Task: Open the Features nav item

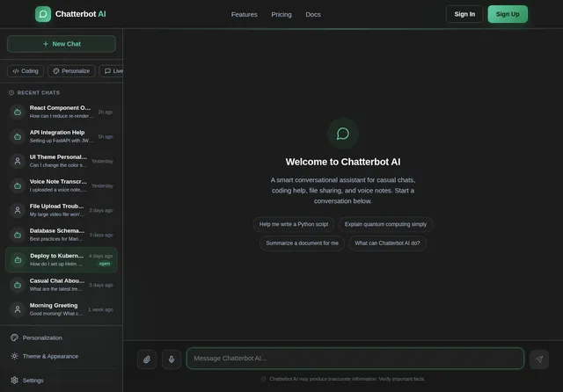Action: (245, 14)
